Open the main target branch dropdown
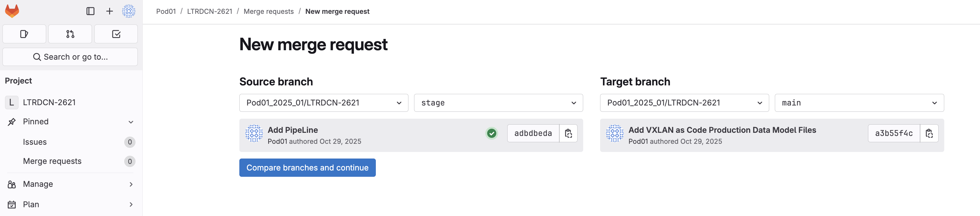 coord(859,103)
